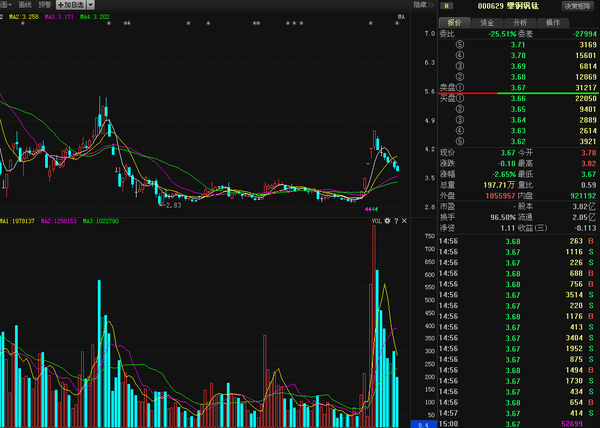The width and height of the screenshot is (600, 428).
Task: Switch to the 操作 tab
Action: point(553,23)
